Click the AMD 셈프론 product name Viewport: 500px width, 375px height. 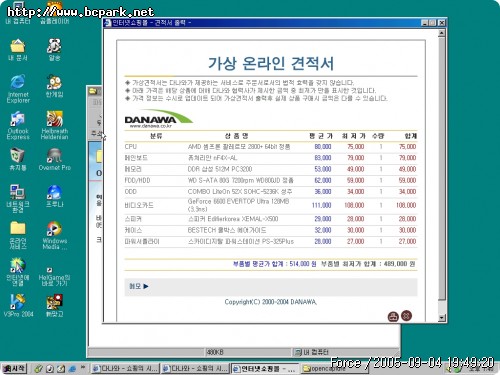(239, 147)
